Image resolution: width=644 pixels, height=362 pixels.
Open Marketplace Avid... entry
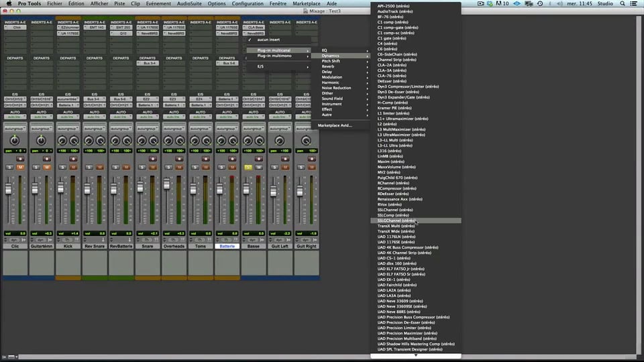(341, 125)
